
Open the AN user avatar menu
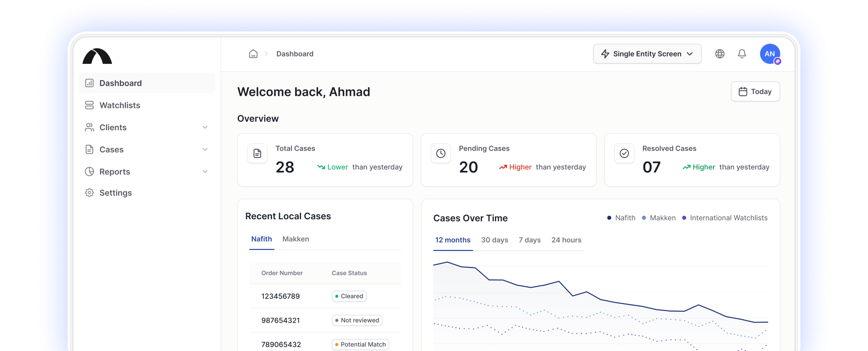[x=770, y=54]
